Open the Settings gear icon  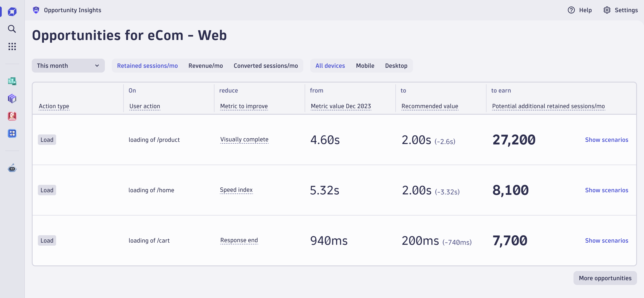pyautogui.click(x=607, y=9)
